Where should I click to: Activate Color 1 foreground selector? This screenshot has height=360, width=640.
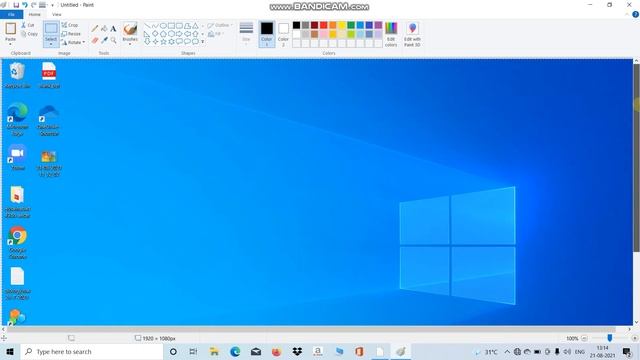pyautogui.click(x=267, y=34)
